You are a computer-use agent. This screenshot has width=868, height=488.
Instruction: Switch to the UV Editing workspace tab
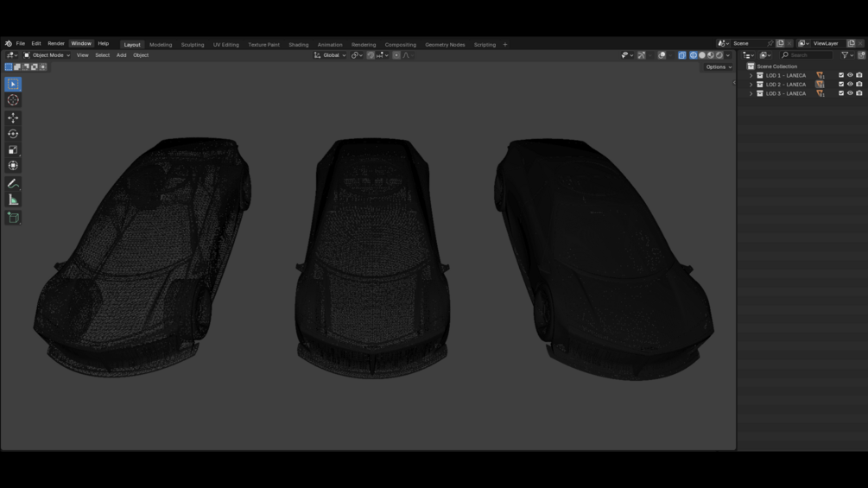coord(226,45)
